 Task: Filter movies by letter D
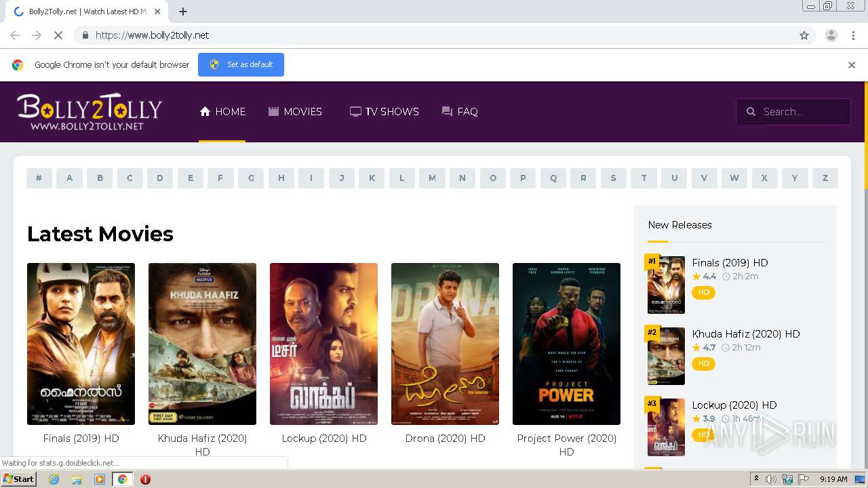(160, 178)
